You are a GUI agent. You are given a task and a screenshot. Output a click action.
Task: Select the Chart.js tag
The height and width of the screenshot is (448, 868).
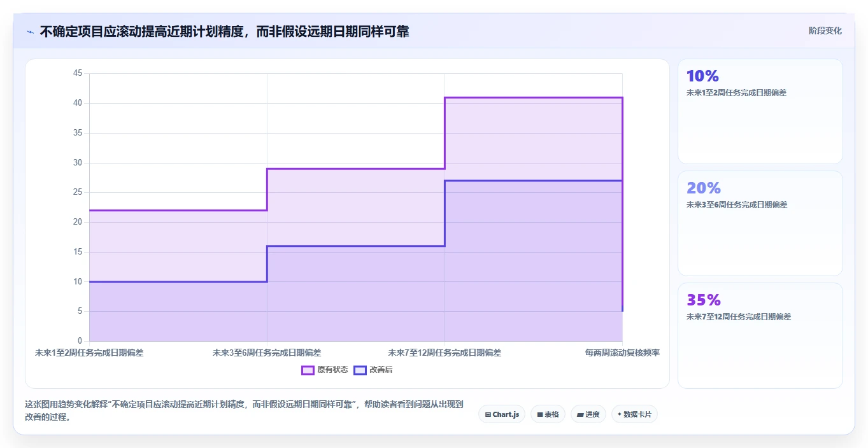[x=502, y=414]
